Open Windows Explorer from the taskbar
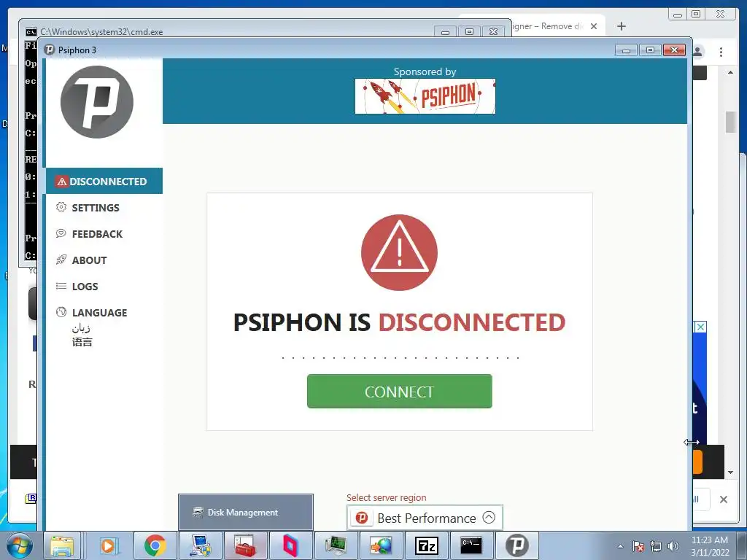This screenshot has height=560, width=747. (x=63, y=545)
